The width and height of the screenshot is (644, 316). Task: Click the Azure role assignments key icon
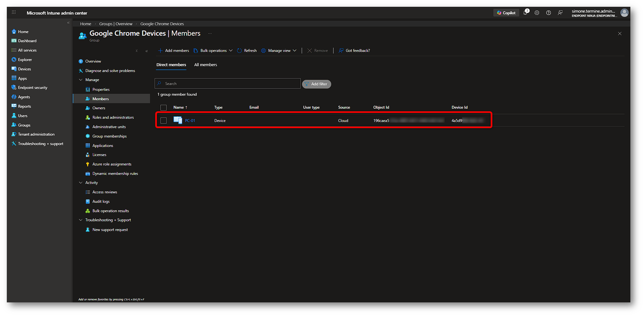point(88,164)
